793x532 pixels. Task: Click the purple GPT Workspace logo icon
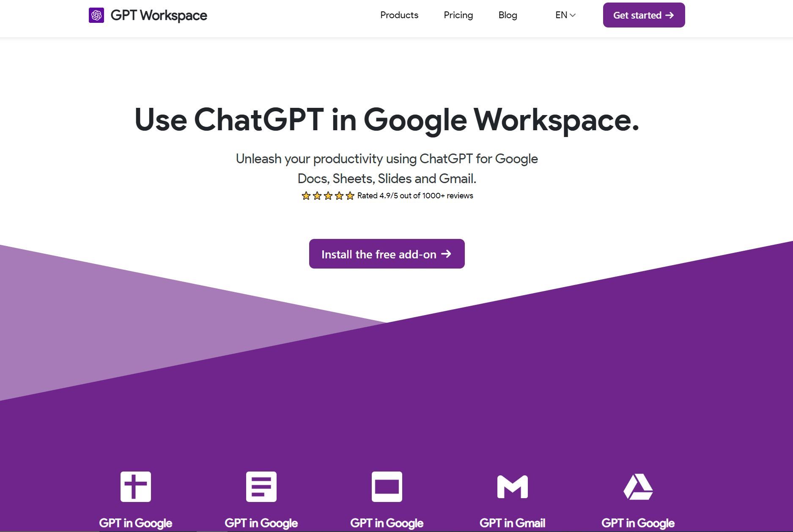(x=96, y=15)
